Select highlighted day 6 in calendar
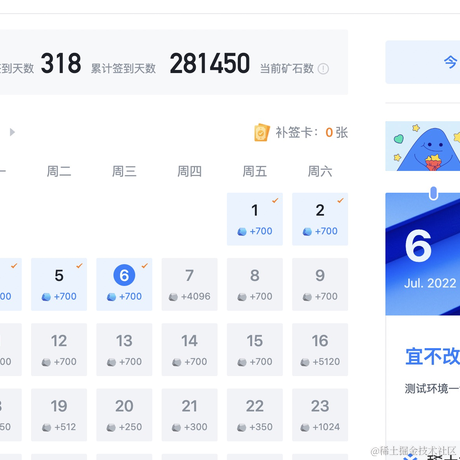 tap(124, 284)
